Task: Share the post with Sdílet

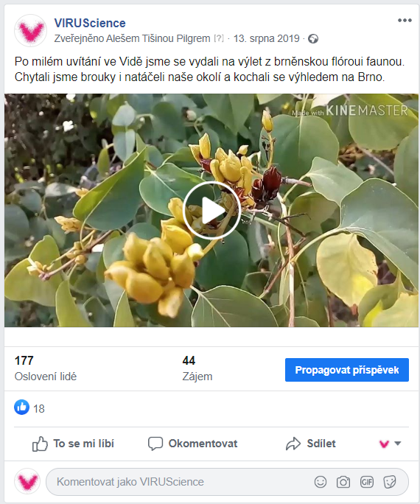Action: 311,444
